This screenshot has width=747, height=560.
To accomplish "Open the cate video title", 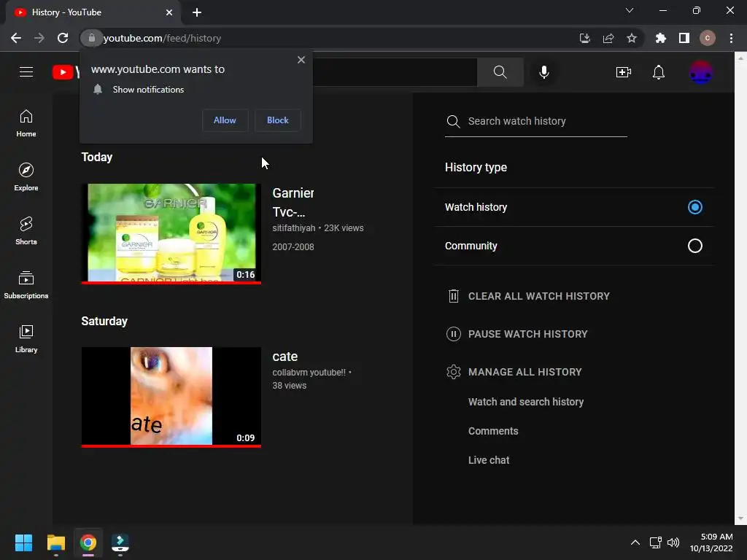I will pos(285,356).
